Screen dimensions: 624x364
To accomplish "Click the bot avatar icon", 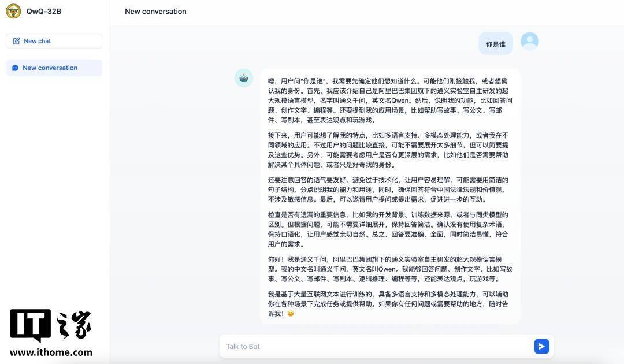I will [x=244, y=78].
